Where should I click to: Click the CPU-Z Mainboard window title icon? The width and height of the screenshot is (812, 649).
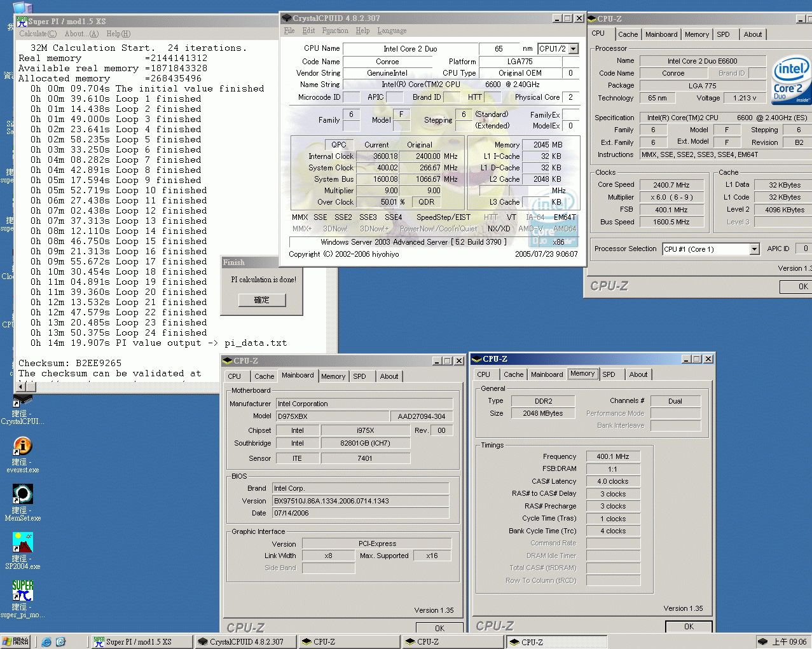coord(228,360)
